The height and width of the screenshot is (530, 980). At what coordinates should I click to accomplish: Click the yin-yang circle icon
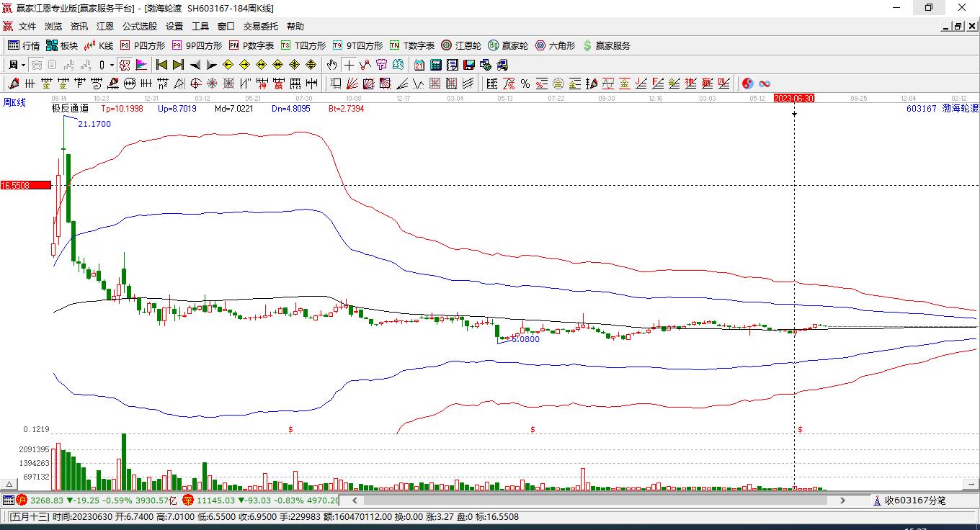click(x=748, y=84)
